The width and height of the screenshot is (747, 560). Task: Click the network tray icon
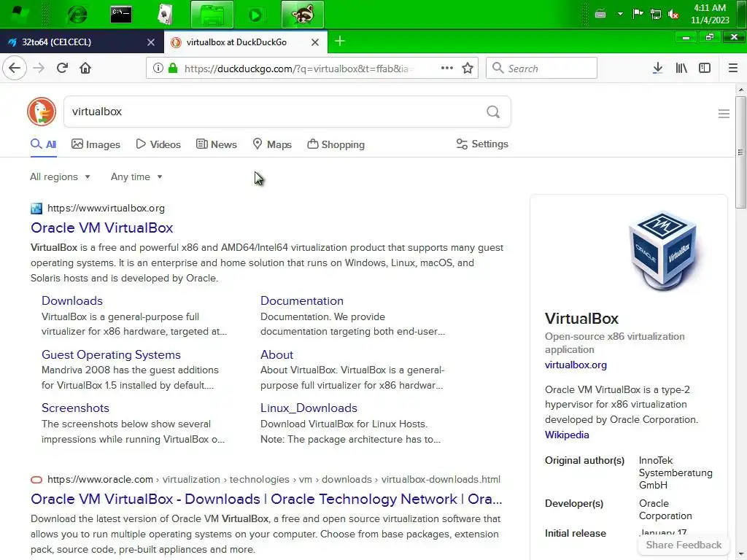(656, 15)
